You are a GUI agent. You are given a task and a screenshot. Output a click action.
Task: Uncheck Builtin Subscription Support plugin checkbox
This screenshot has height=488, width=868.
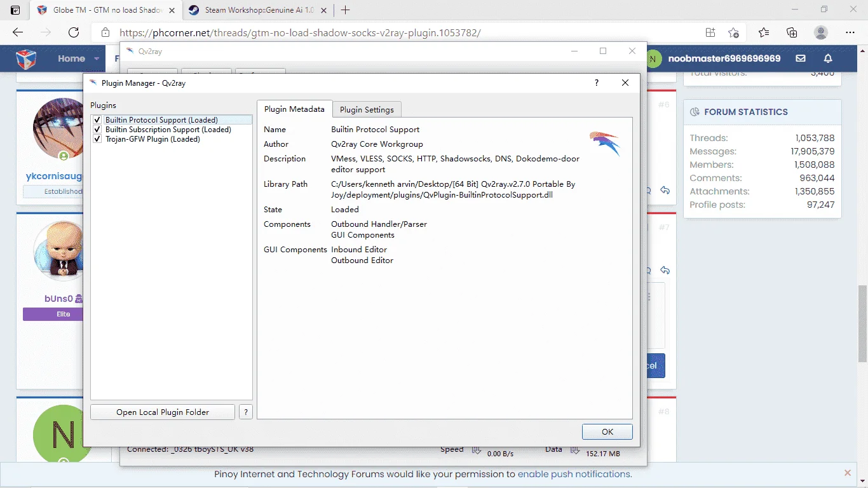pyautogui.click(x=97, y=130)
